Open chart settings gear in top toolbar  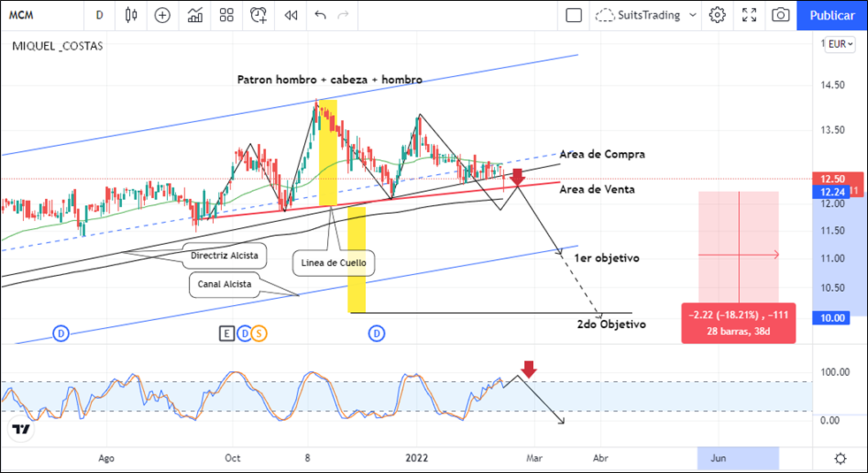718,15
